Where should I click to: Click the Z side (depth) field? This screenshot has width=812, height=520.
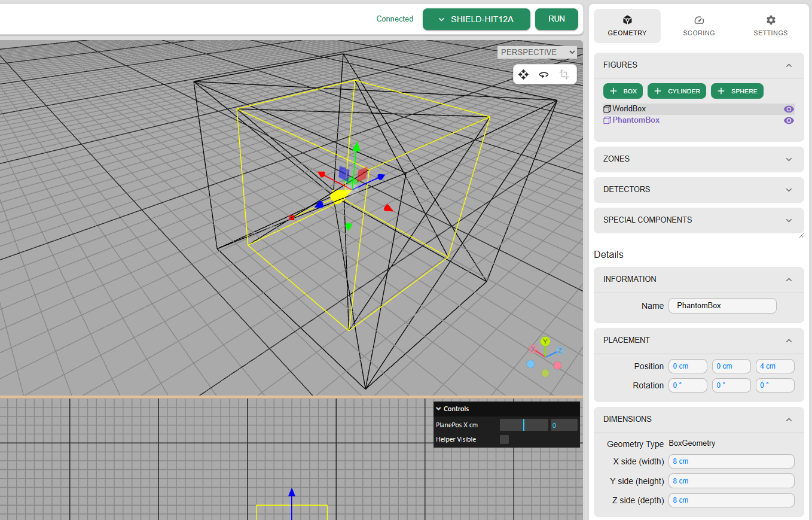tap(731, 500)
